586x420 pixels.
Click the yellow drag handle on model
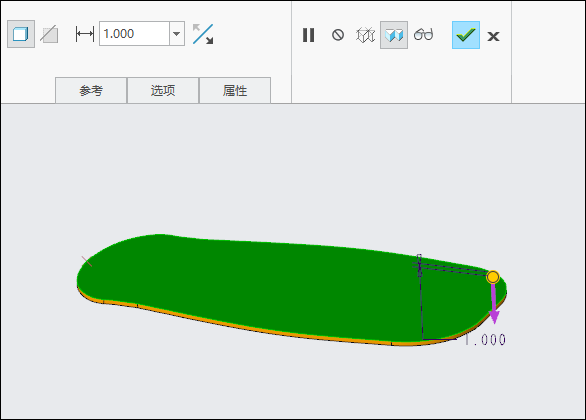(x=493, y=277)
